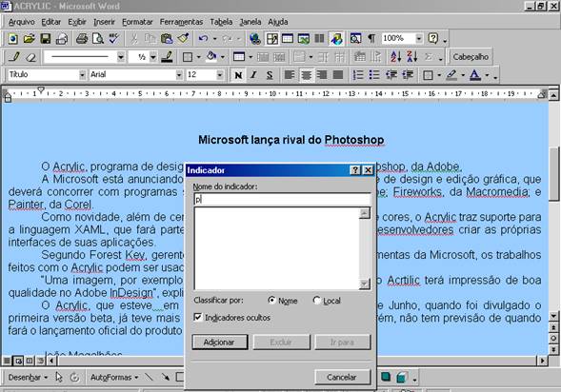Apply the Font Color A swatch

tap(474, 75)
